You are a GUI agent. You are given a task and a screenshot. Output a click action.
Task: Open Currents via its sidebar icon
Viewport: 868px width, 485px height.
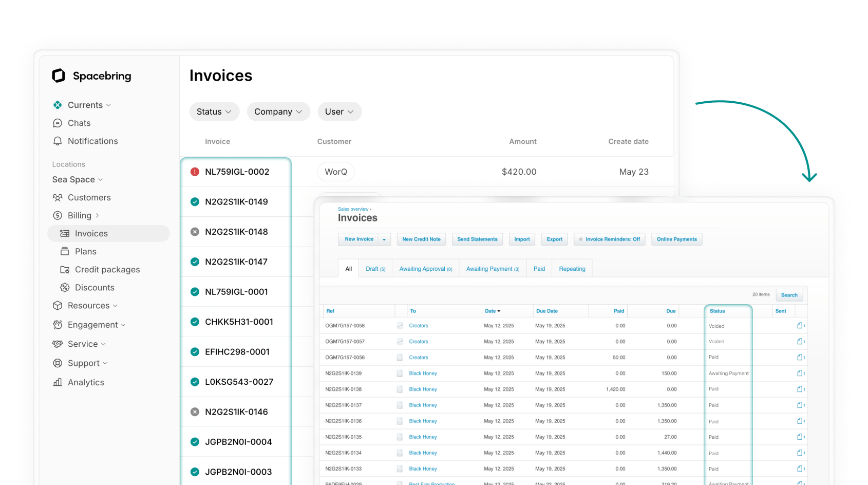pyautogui.click(x=58, y=105)
